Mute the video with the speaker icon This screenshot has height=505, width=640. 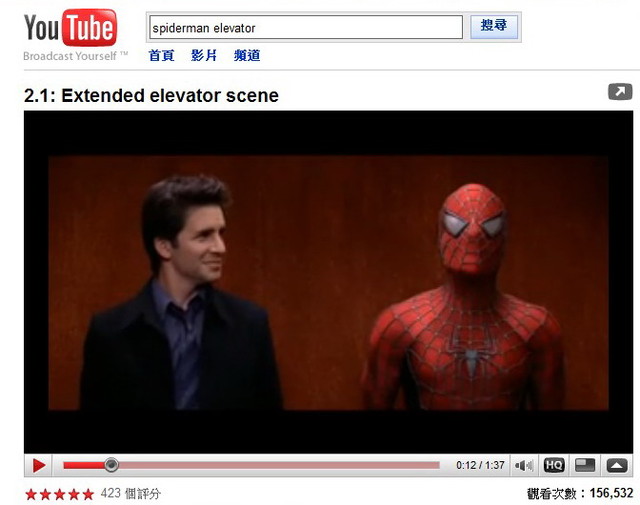(x=524, y=465)
